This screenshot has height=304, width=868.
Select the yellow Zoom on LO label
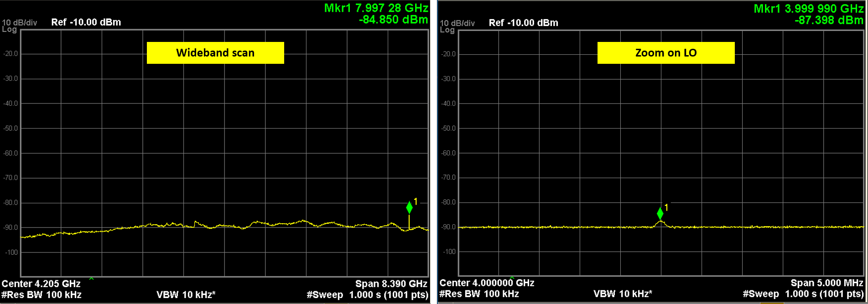pos(665,53)
